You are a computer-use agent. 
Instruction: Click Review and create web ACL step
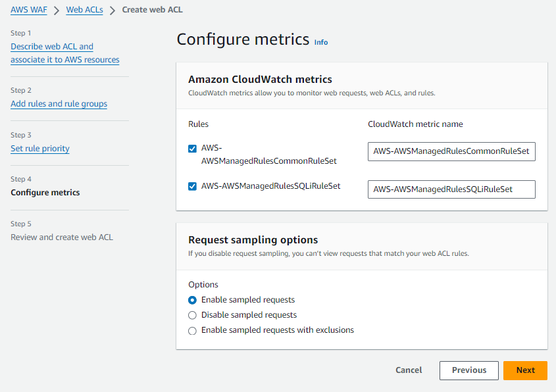coord(62,237)
